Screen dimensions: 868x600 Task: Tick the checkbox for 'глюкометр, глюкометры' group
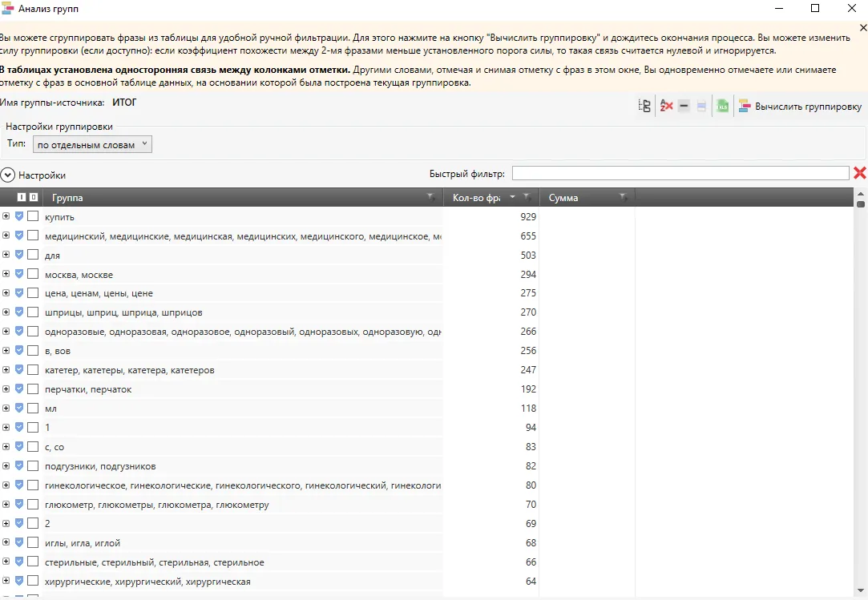[33, 504]
